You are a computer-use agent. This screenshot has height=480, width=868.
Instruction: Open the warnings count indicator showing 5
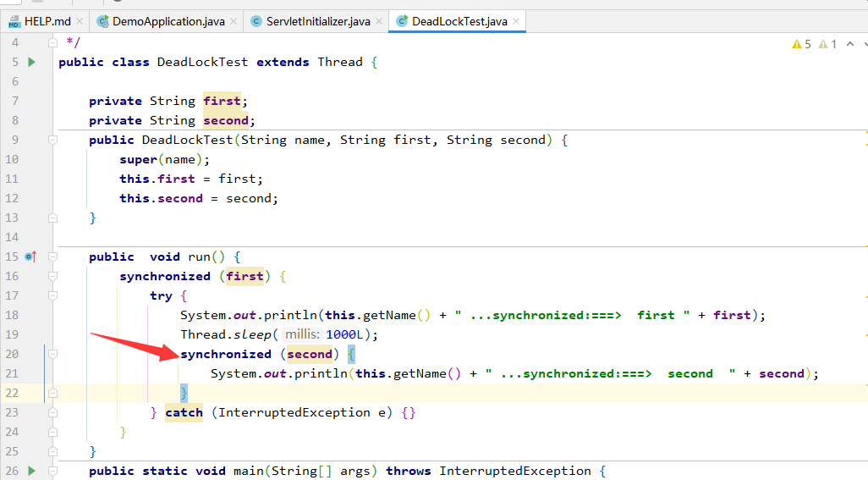coord(801,44)
